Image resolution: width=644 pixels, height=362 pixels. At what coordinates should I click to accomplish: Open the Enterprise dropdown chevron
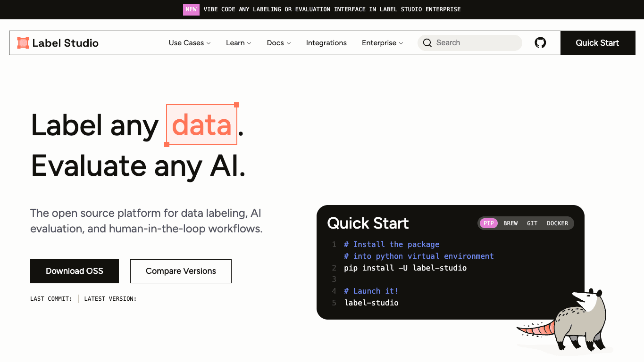coord(401,43)
